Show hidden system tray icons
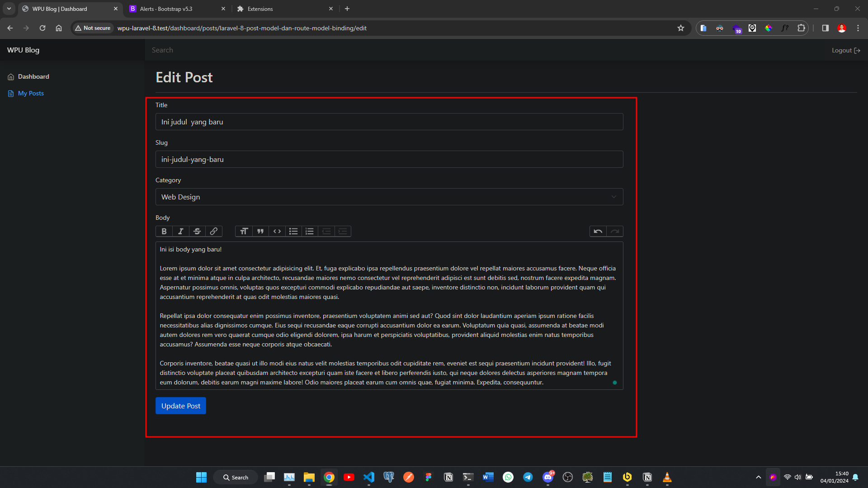The image size is (868, 488). click(x=758, y=477)
